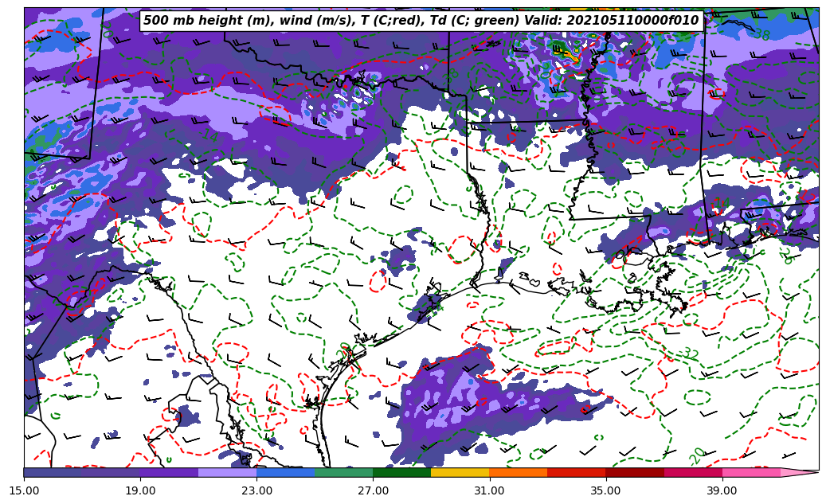Click the 19.00 colorbar tick label

coord(140,491)
